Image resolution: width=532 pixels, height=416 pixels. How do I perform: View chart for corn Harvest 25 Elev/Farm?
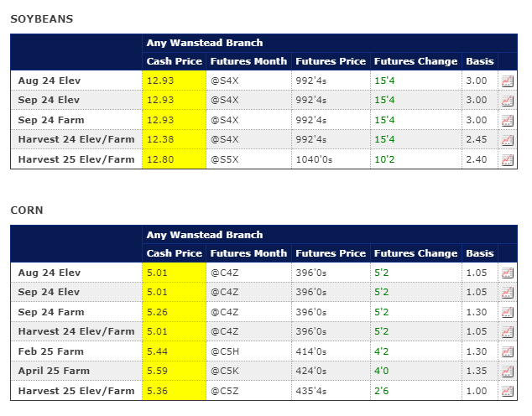tap(507, 391)
